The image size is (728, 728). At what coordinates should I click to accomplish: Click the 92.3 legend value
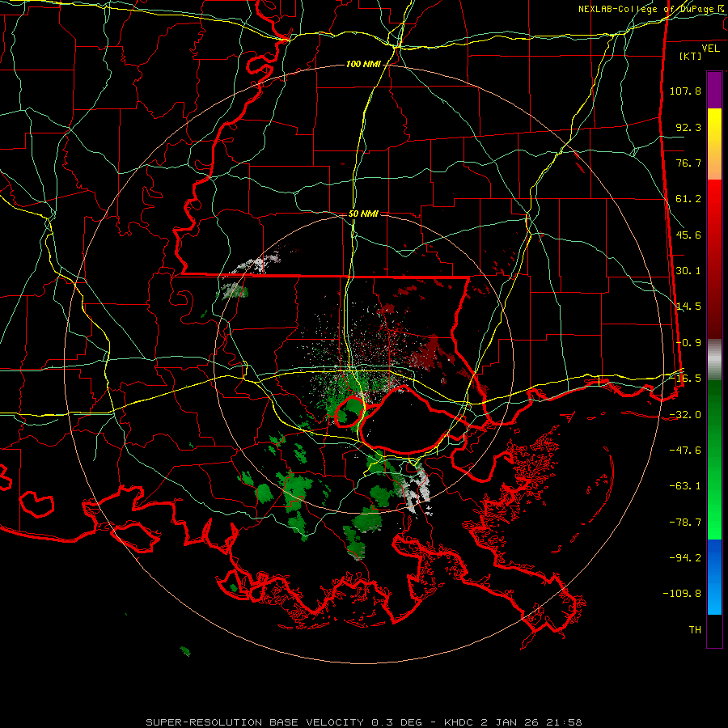point(688,127)
